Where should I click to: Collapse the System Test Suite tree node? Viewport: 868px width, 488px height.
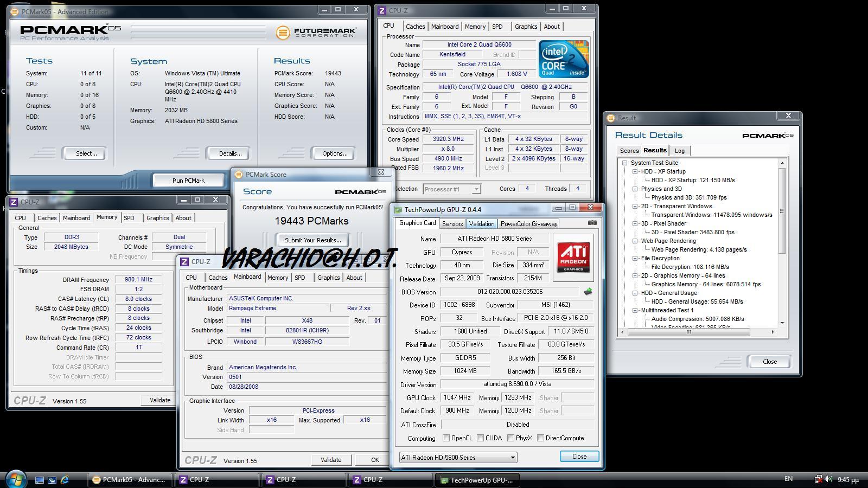click(625, 163)
